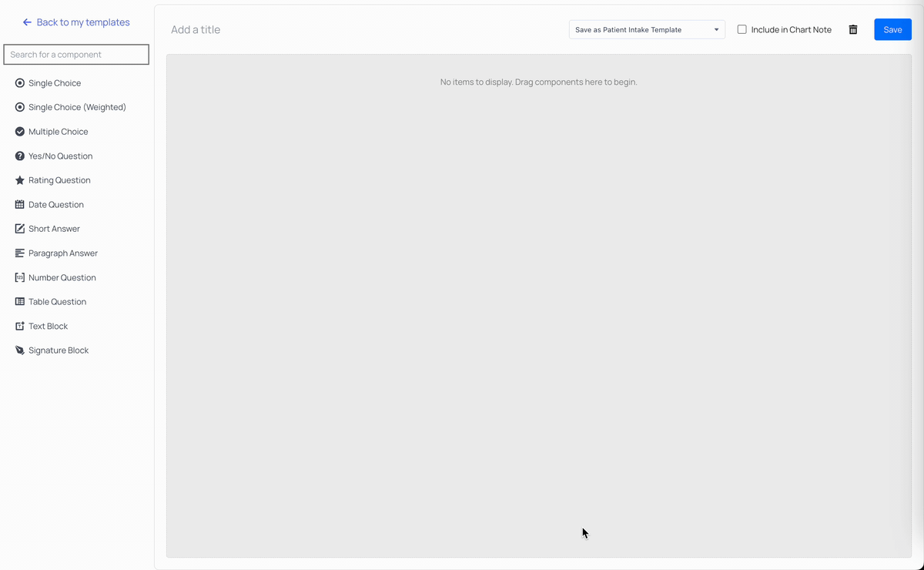Image resolution: width=924 pixels, height=570 pixels.
Task: Click the back arrow icon
Action: pyautogui.click(x=28, y=22)
